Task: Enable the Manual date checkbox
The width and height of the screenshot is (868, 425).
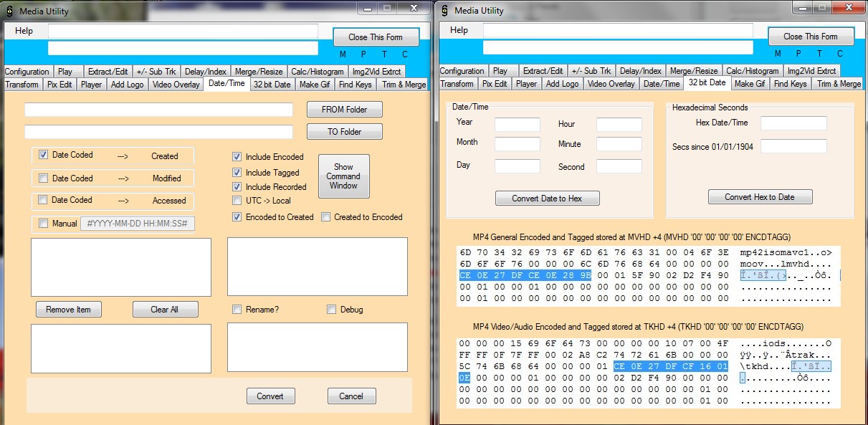Action: click(43, 224)
